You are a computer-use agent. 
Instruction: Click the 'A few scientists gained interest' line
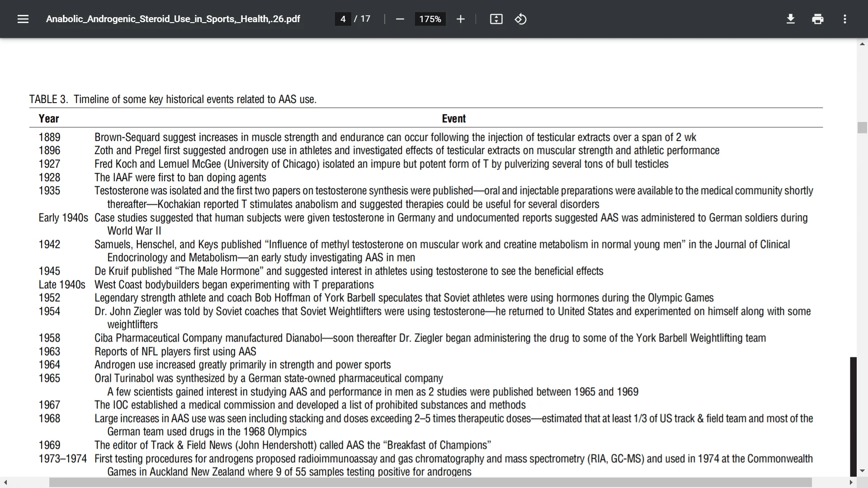coord(373,392)
